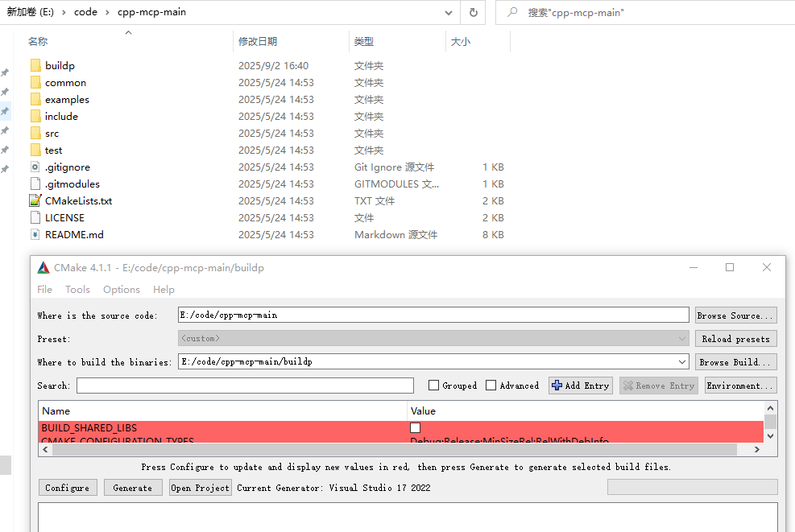The height and width of the screenshot is (532, 795).
Task: Select the CMakeLists.txt file icon
Action: coord(35,200)
